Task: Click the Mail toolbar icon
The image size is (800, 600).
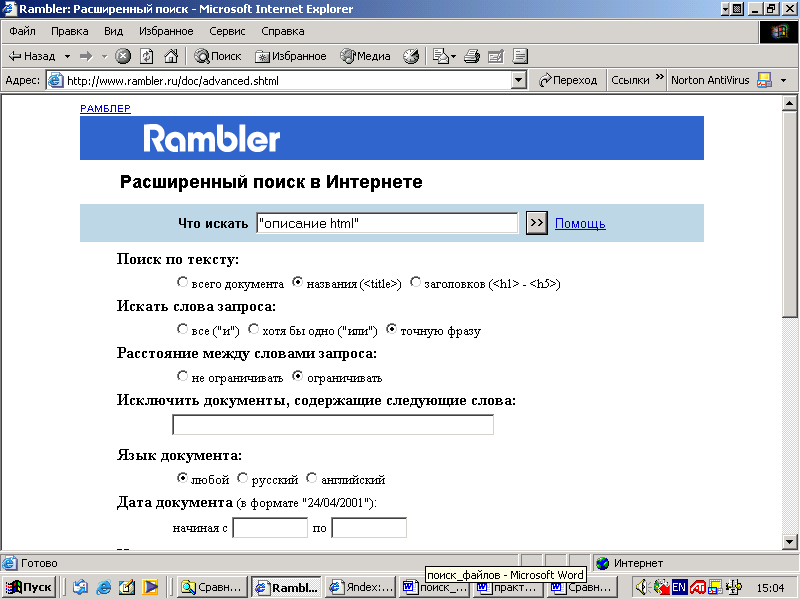Action: [440, 56]
